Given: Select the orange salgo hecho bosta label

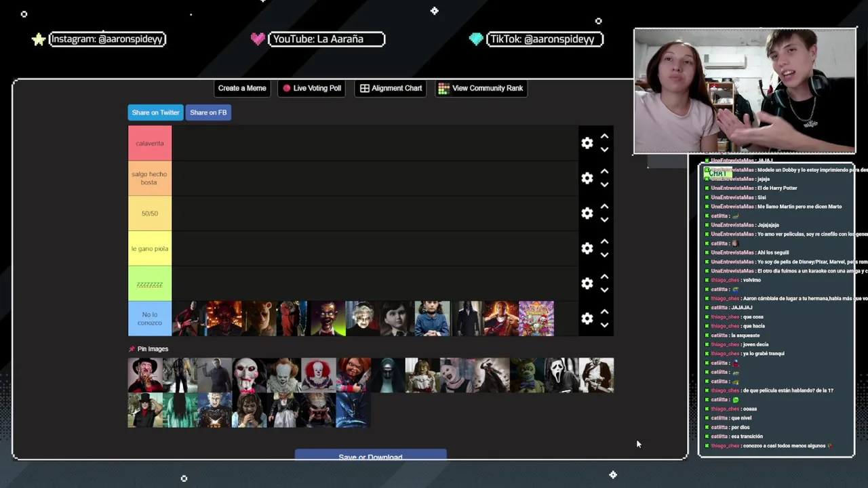Looking at the screenshot, I should point(150,178).
